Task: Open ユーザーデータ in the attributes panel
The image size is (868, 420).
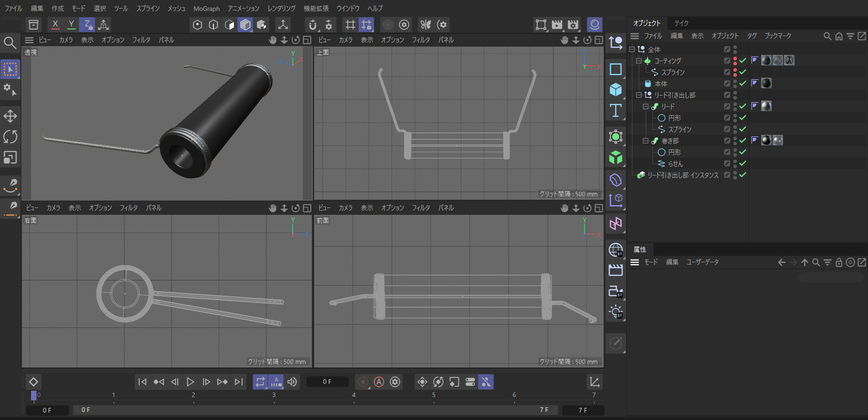Action: click(702, 262)
